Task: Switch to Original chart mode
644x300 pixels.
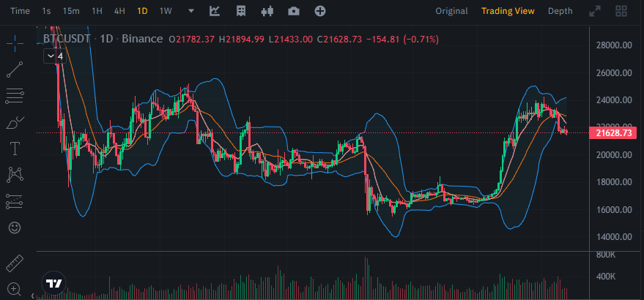Action: pos(451,11)
